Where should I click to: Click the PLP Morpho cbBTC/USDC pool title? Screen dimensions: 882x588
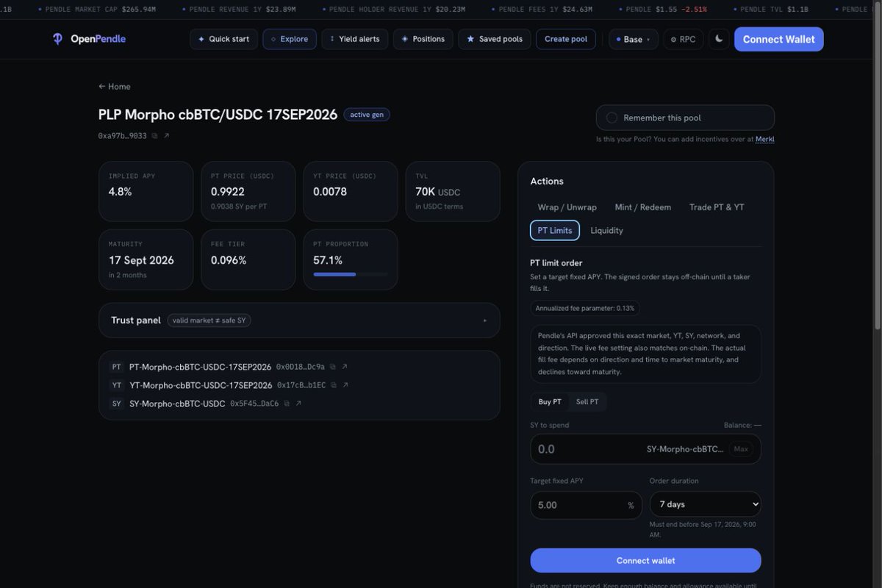coord(218,115)
